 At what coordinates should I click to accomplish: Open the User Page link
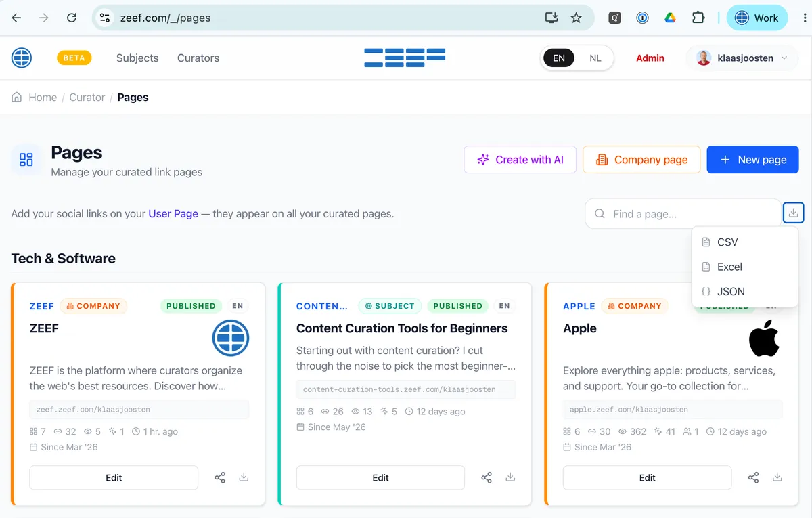point(173,213)
